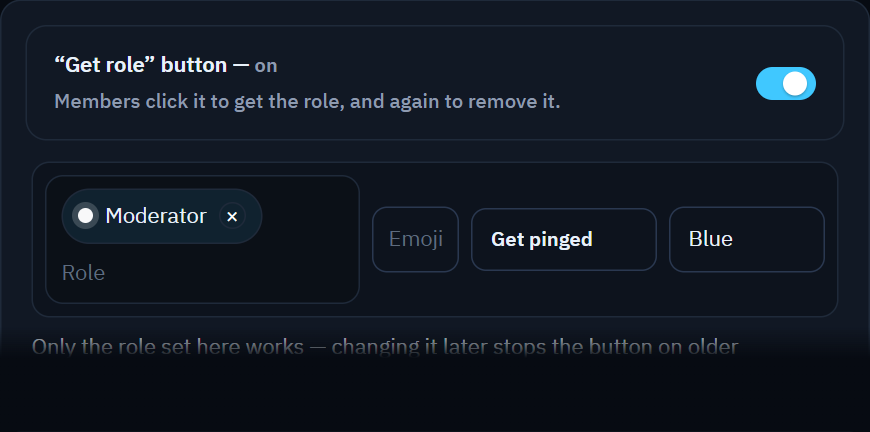Focus the Role search input
This screenshot has width=870, height=432.
(203, 273)
